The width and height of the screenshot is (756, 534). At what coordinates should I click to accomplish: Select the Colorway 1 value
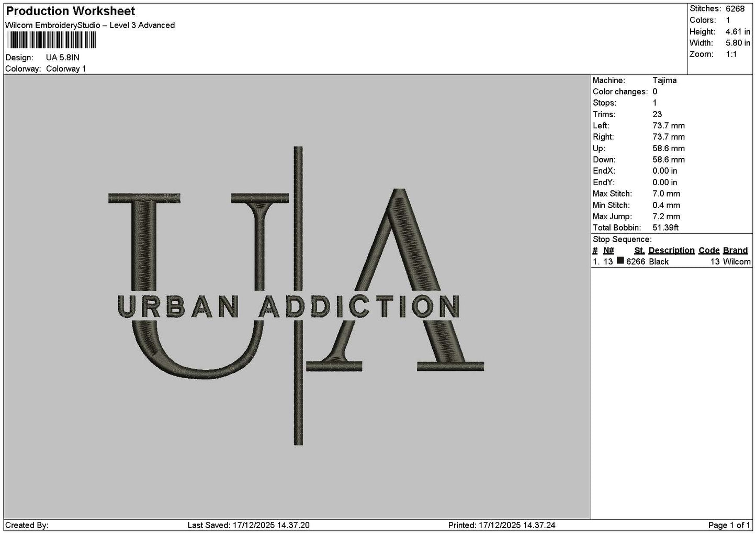tap(66, 69)
